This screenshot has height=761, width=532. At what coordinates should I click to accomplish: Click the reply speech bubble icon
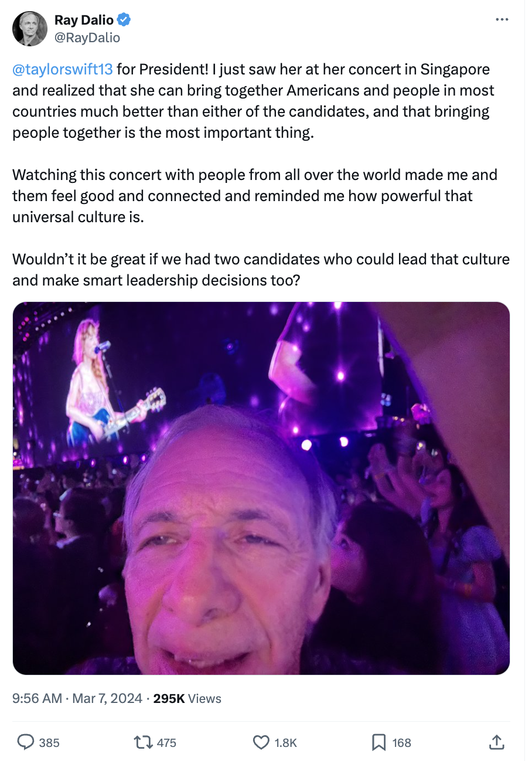(25, 743)
